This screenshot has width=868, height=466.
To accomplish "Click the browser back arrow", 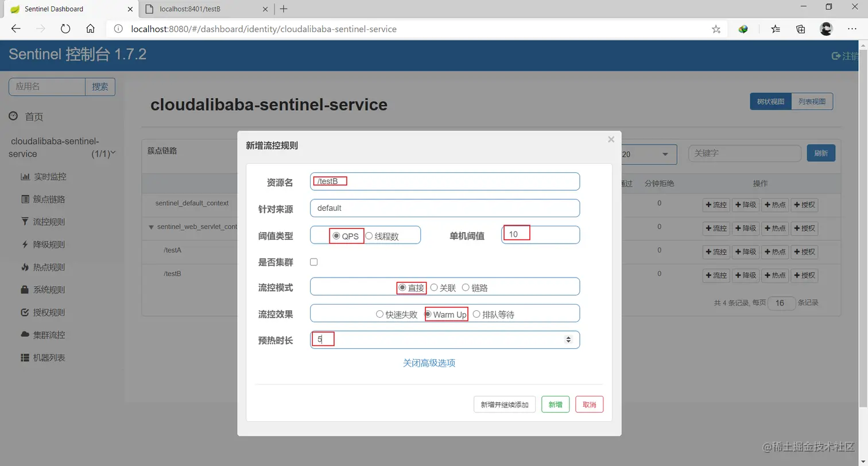I will click(x=16, y=29).
